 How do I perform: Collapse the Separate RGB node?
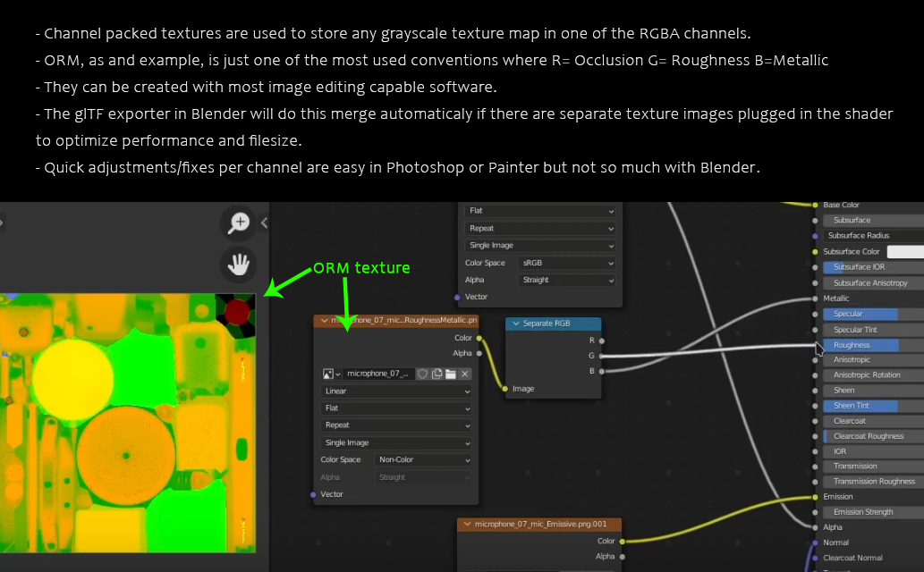click(x=515, y=324)
